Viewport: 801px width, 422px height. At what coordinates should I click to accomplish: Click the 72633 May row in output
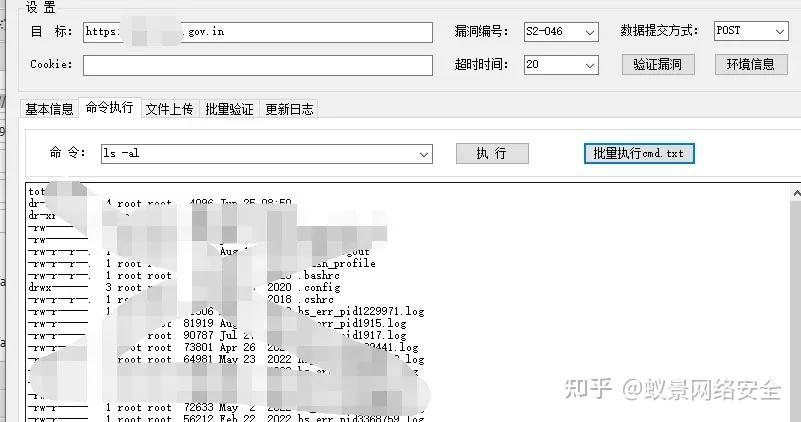(226, 408)
